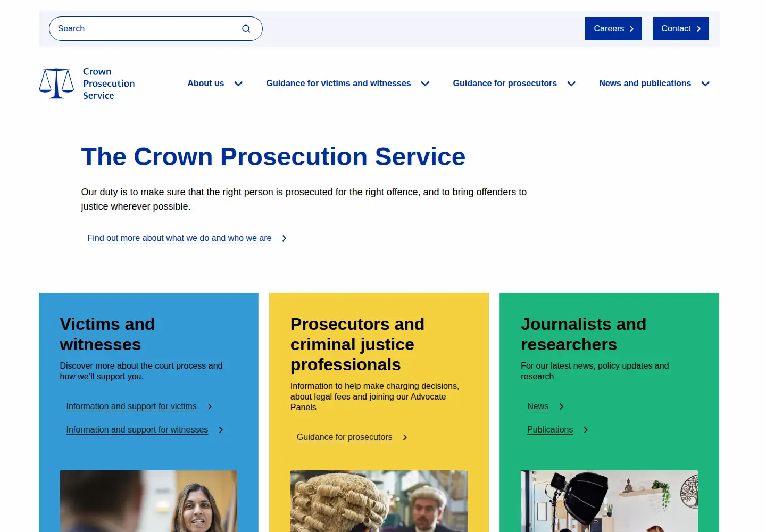Click the barrister wigs photo
The image size is (766, 532).
[379, 501]
